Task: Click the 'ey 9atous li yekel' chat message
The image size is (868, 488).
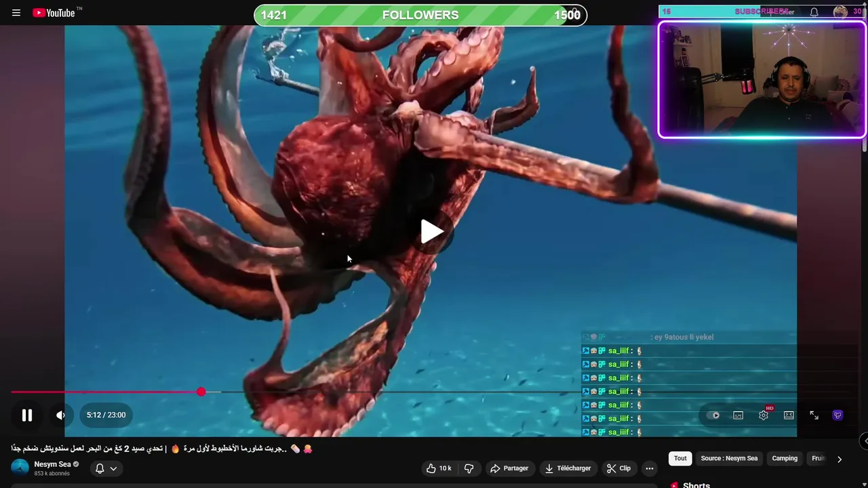Action: click(684, 337)
